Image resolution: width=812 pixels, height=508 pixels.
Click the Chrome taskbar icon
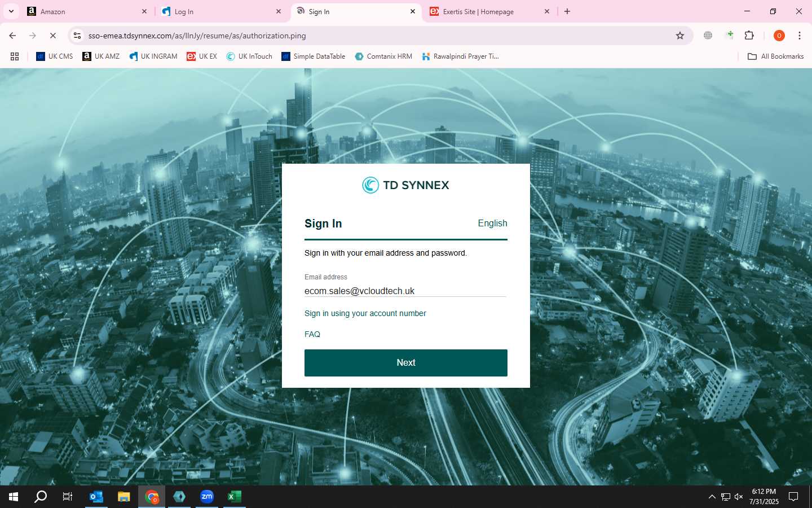click(152, 497)
